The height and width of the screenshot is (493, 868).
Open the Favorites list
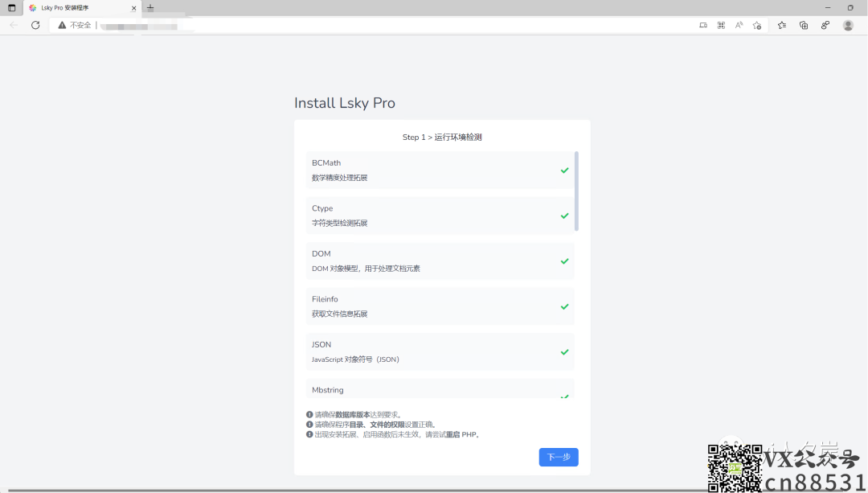782,25
